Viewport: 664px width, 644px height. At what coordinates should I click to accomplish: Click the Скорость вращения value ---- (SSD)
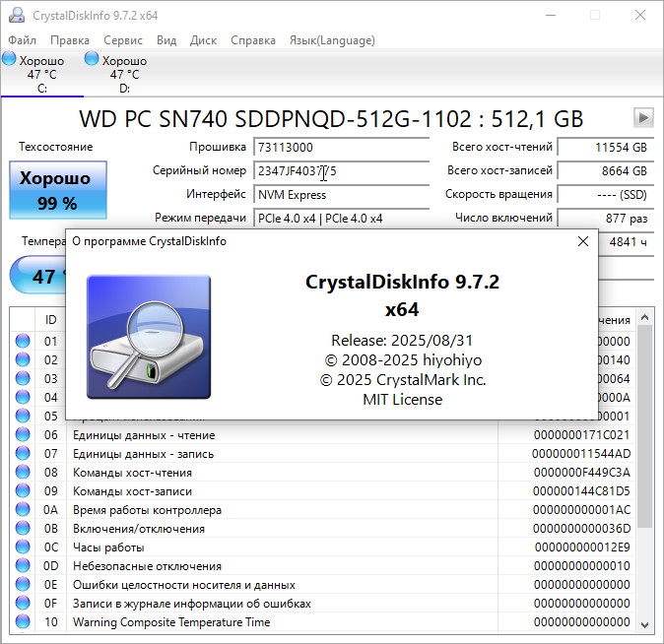[606, 195]
